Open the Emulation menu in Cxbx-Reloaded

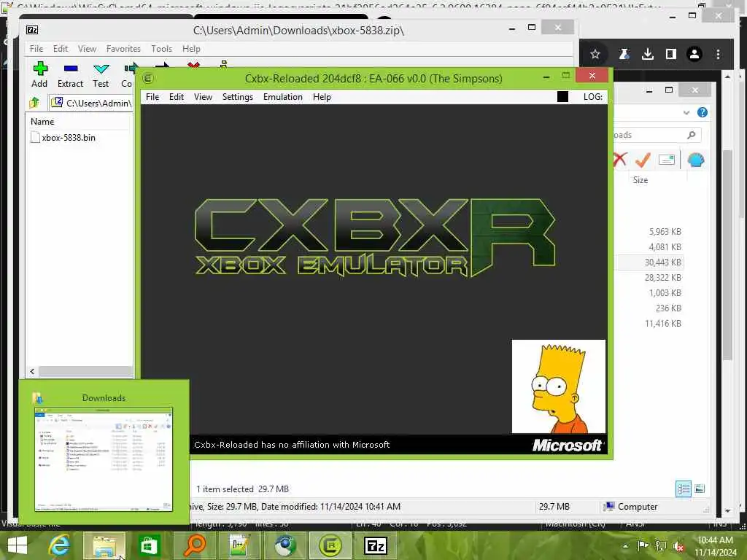click(282, 97)
